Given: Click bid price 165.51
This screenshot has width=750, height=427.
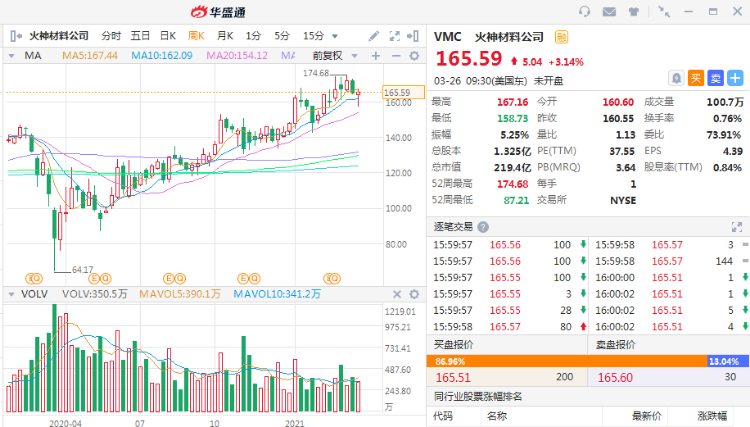Looking at the screenshot, I should [453, 378].
